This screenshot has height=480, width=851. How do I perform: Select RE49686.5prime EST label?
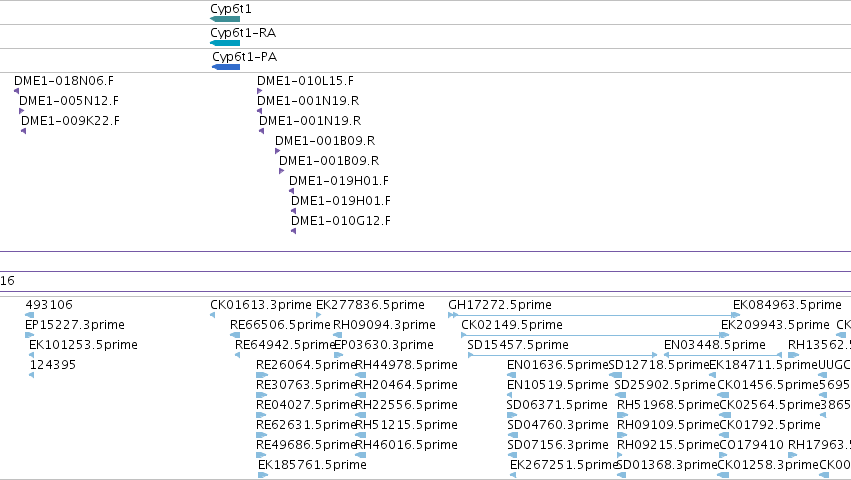(306, 446)
